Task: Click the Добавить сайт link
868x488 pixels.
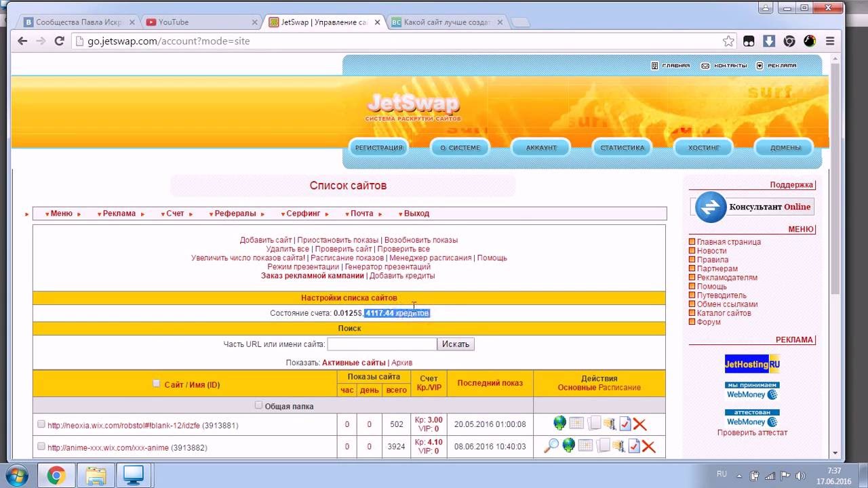Action: click(266, 240)
